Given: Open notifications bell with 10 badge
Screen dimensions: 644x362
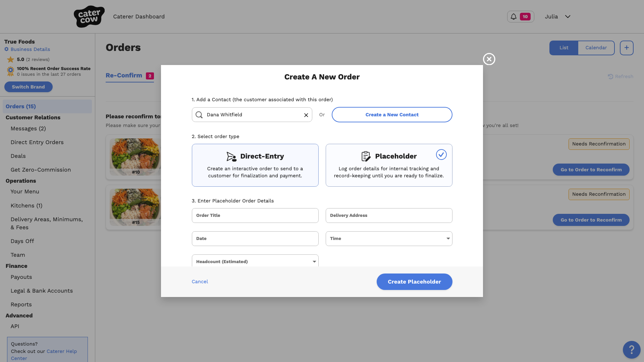Looking at the screenshot, I should click(x=520, y=16).
